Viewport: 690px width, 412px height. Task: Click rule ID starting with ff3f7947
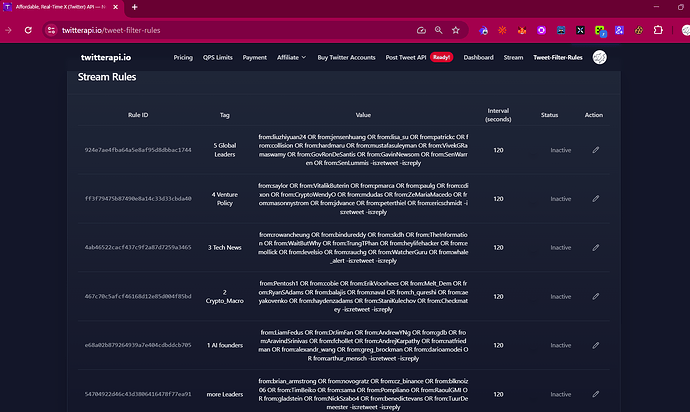[138, 199]
